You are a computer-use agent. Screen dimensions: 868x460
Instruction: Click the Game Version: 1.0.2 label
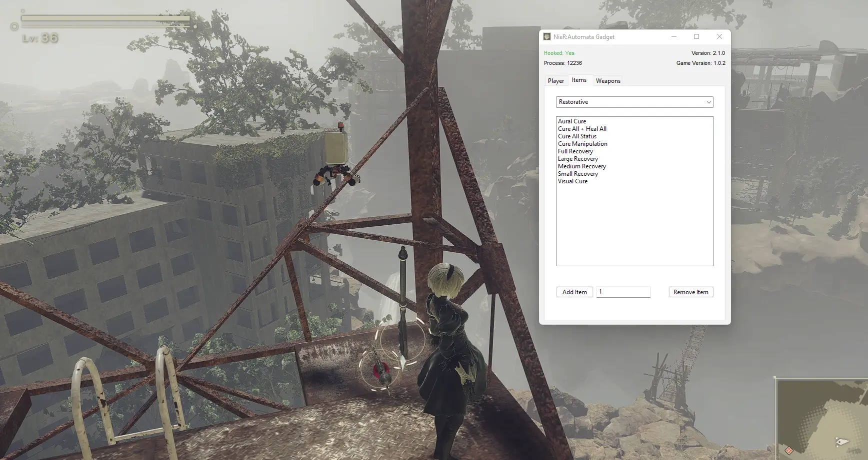700,63
